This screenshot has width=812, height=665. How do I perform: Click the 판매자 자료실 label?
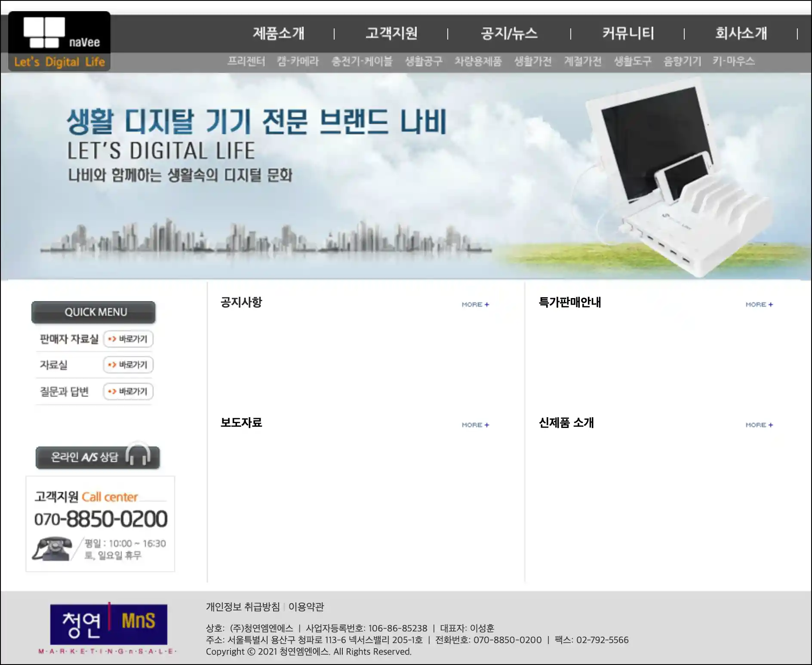click(x=69, y=339)
